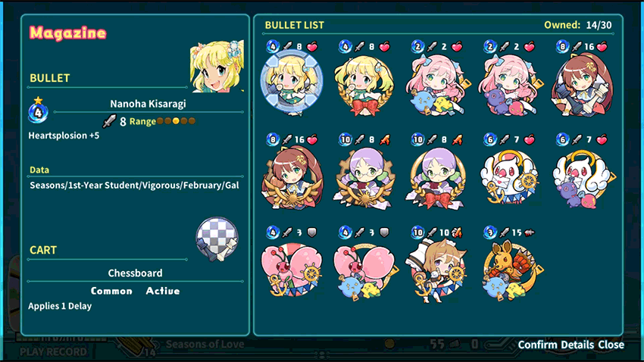Click the white owl bullet with ship wheel
The image size is (644, 362).
click(x=509, y=176)
